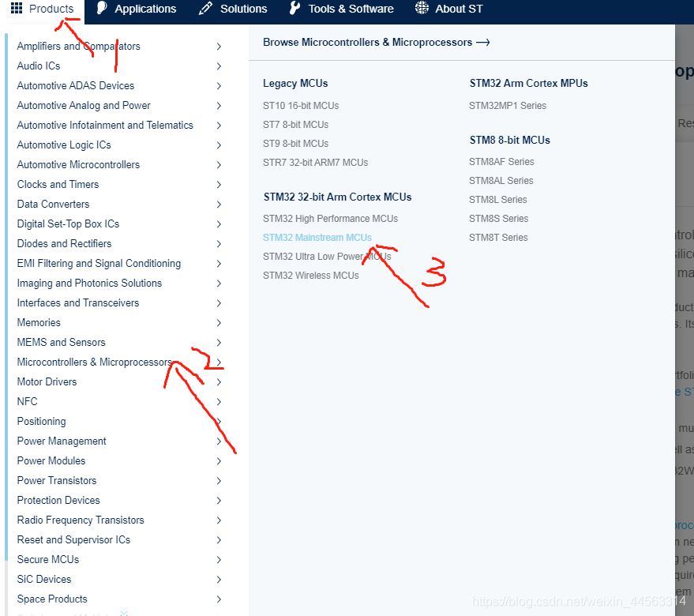694x616 pixels.
Task: Open STM8AF Series link
Action: point(501,162)
